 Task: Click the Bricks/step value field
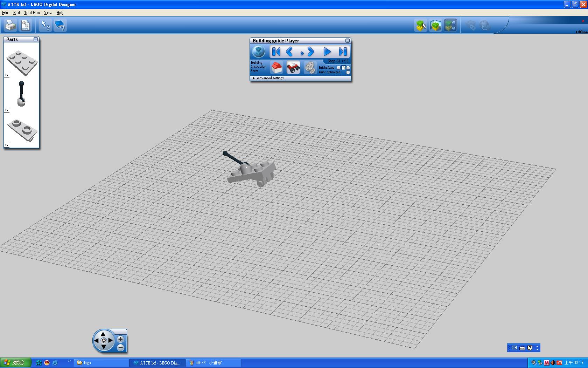click(x=343, y=68)
